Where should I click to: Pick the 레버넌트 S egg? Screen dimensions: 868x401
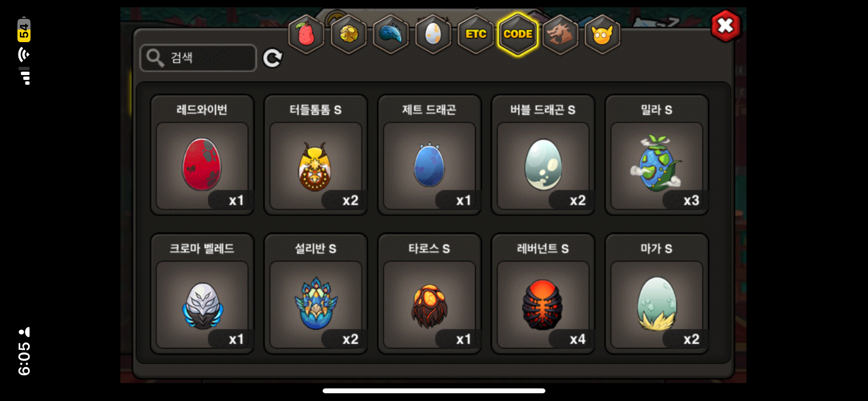coord(543,294)
